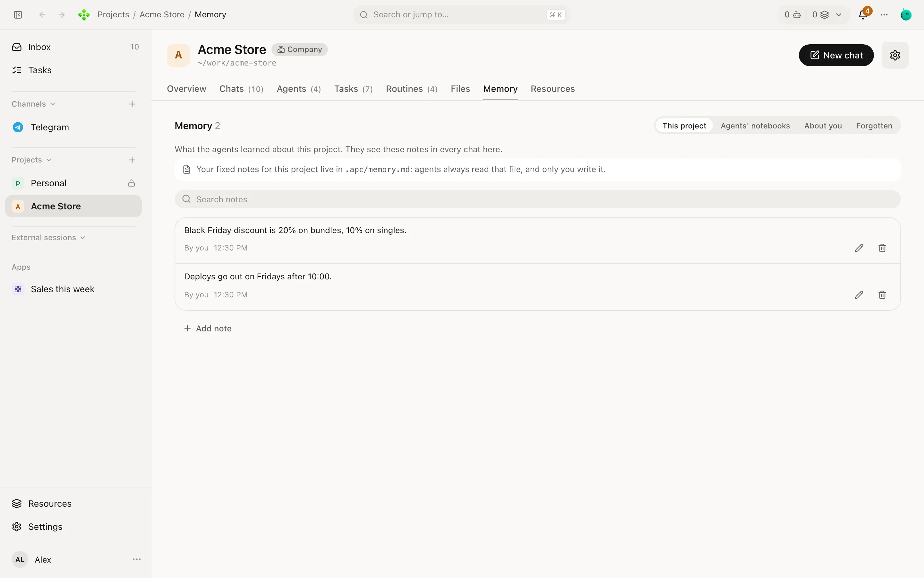
Task: Edit the Black Friday discount note
Action: [x=859, y=248]
